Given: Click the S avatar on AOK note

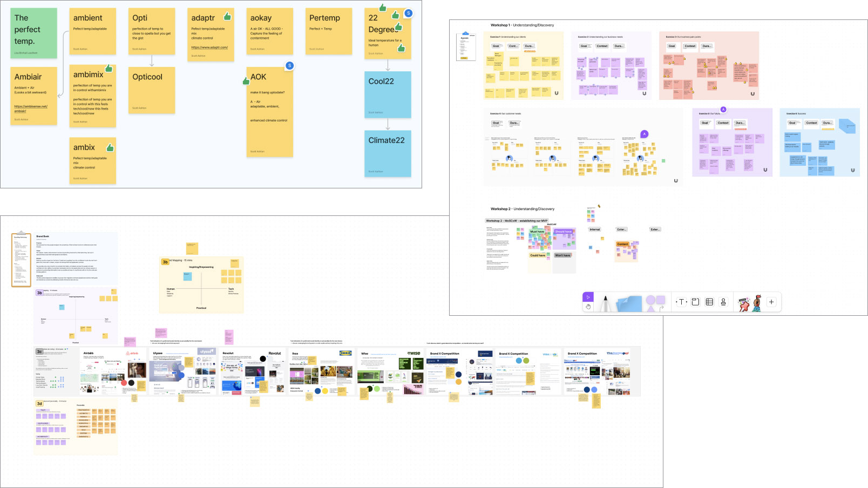Looking at the screenshot, I should 289,65.
